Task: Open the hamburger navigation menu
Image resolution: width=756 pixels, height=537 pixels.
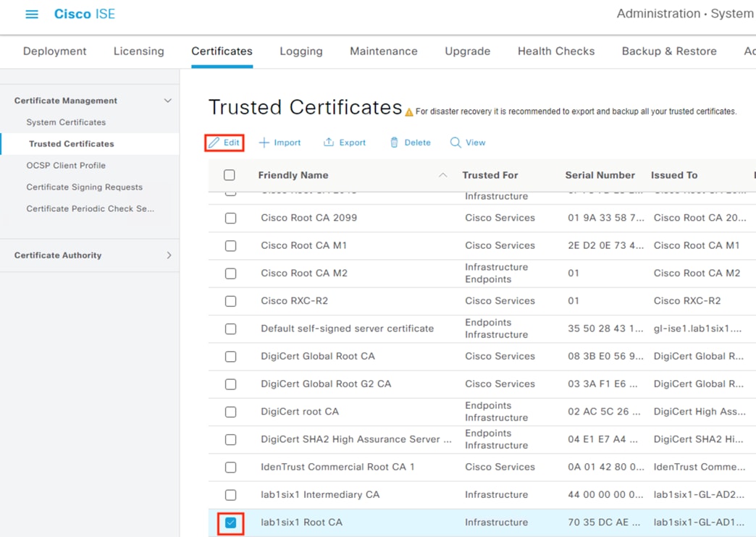Action: coord(32,14)
